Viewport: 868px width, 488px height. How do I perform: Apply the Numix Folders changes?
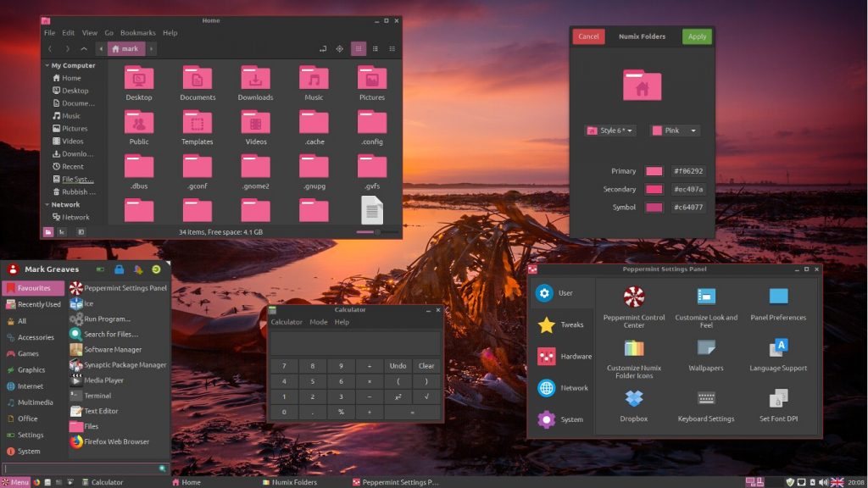point(697,36)
